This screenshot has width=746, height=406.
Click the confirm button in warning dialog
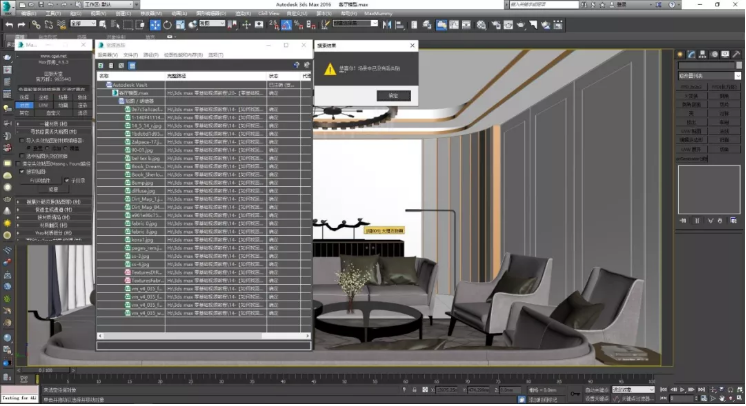point(392,95)
